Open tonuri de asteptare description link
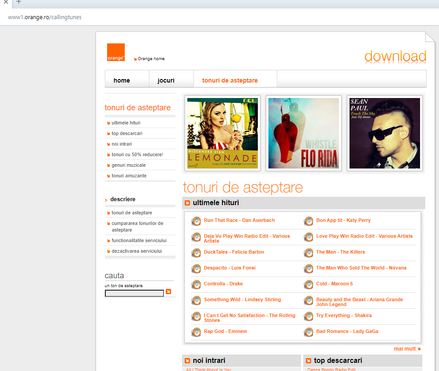Screen dimensions: 439x371 point(132,213)
